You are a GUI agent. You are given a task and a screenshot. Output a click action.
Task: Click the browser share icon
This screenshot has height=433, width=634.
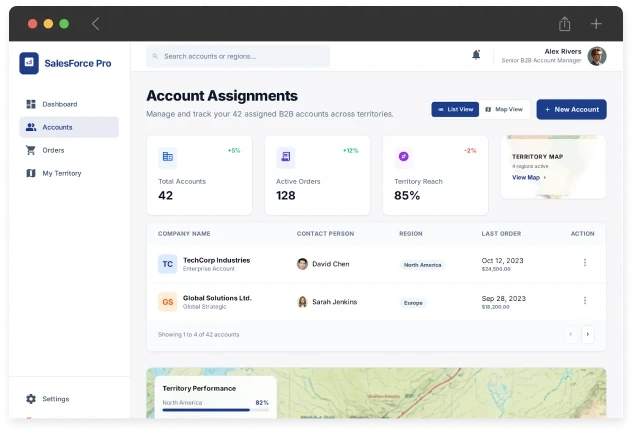pyautogui.click(x=564, y=24)
